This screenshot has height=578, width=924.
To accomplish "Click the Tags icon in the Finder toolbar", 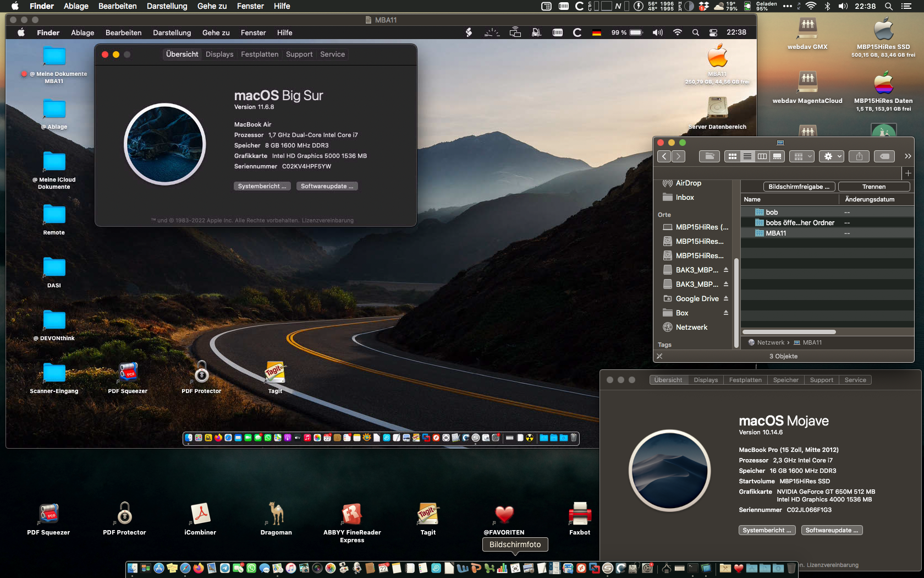I will pyautogui.click(x=884, y=156).
